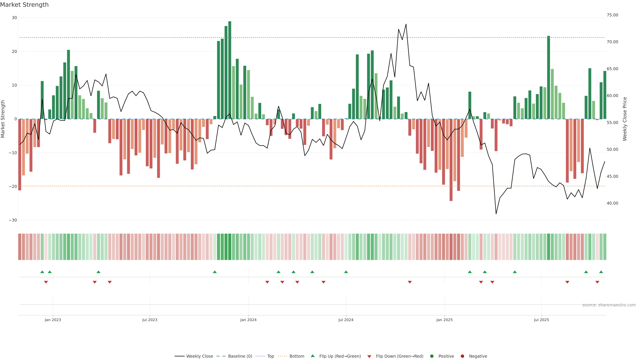
Task: Click the green Flip Up legend triangle
Action: pos(312,356)
